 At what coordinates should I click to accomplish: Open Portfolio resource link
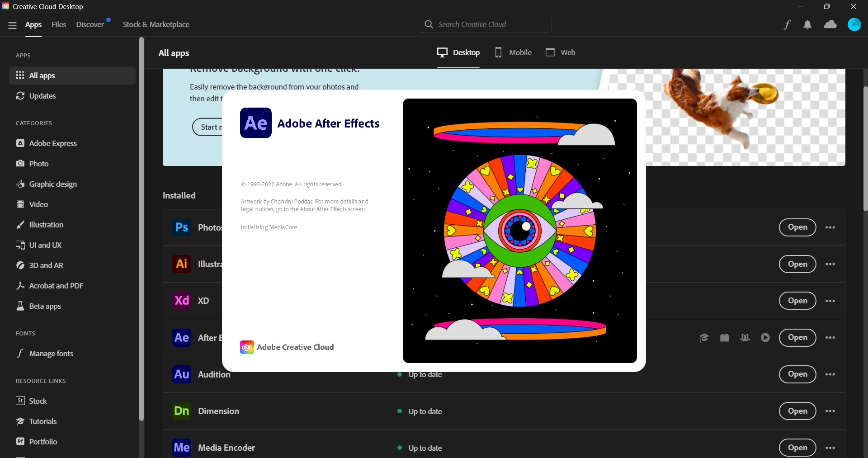click(72, 442)
